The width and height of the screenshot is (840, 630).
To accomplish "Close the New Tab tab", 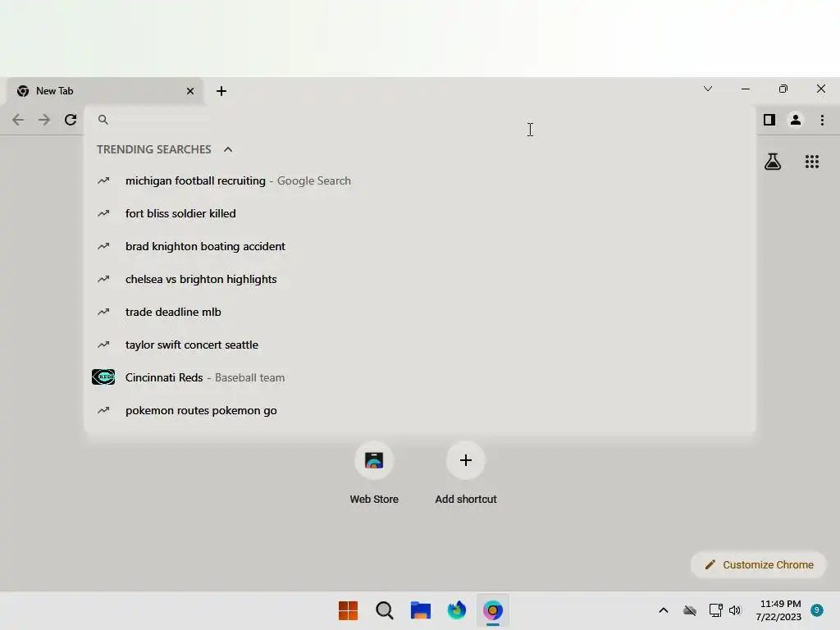I will coord(190,91).
